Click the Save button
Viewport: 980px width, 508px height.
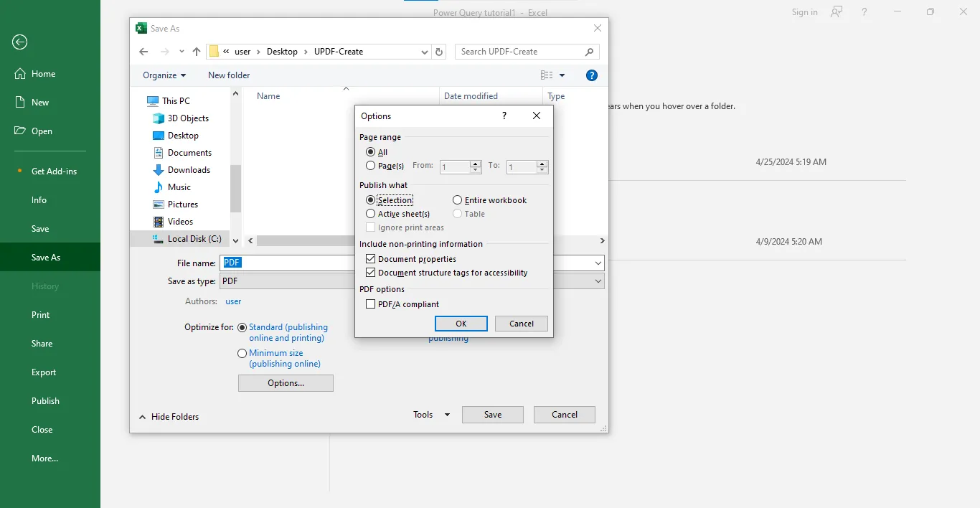492,414
